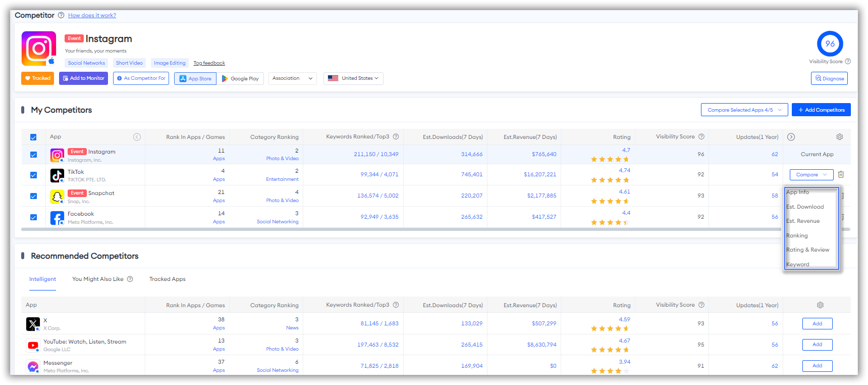Viewport: 868px width, 385px height.
Task: Select the Google Play platform tab
Action: [240, 78]
